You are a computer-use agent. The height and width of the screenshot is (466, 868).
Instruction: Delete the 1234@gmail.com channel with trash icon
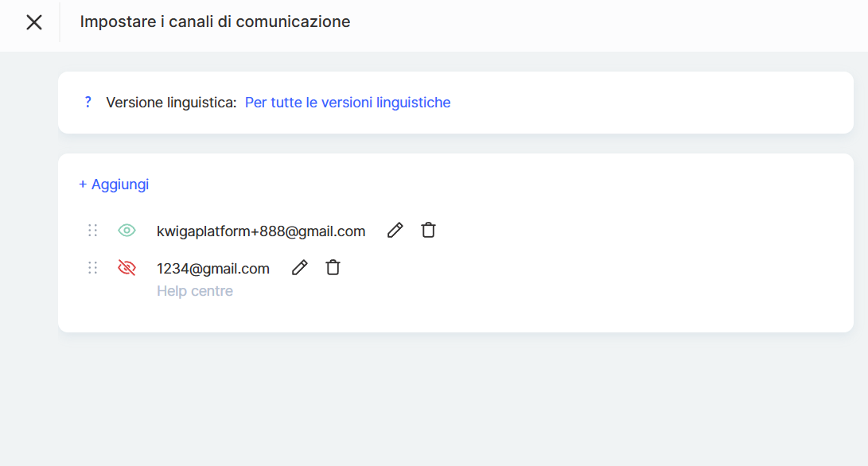pos(333,268)
